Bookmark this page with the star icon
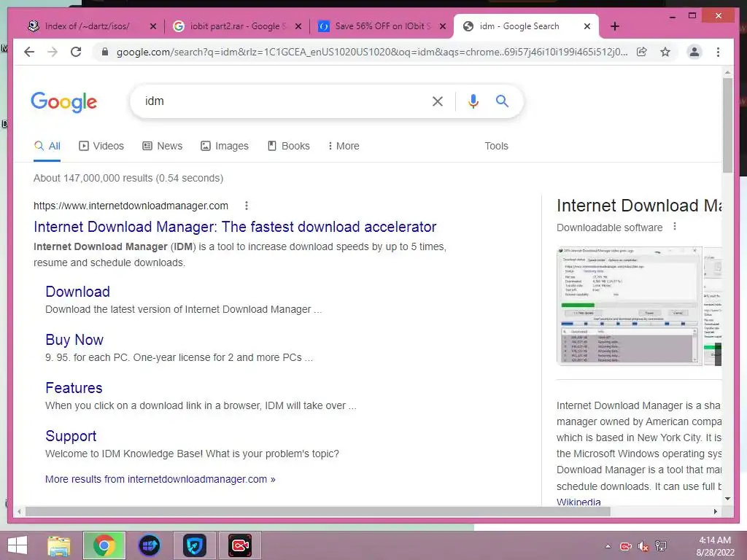747x560 pixels. coord(665,52)
